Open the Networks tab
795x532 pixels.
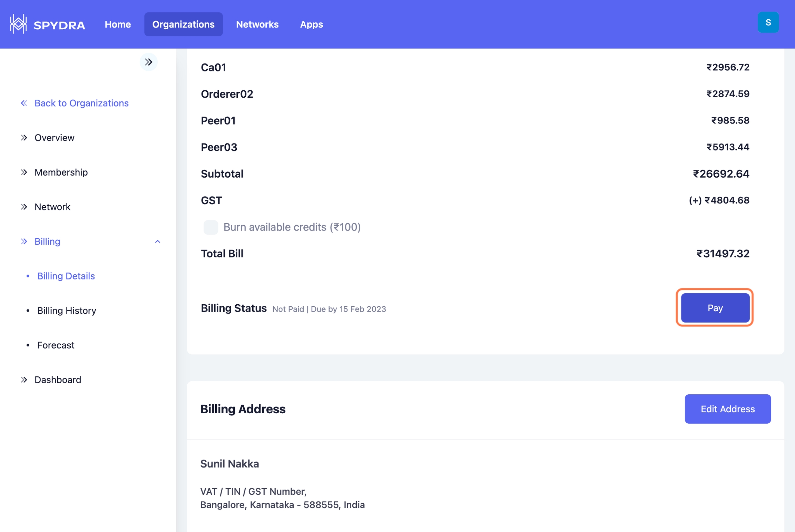(257, 24)
